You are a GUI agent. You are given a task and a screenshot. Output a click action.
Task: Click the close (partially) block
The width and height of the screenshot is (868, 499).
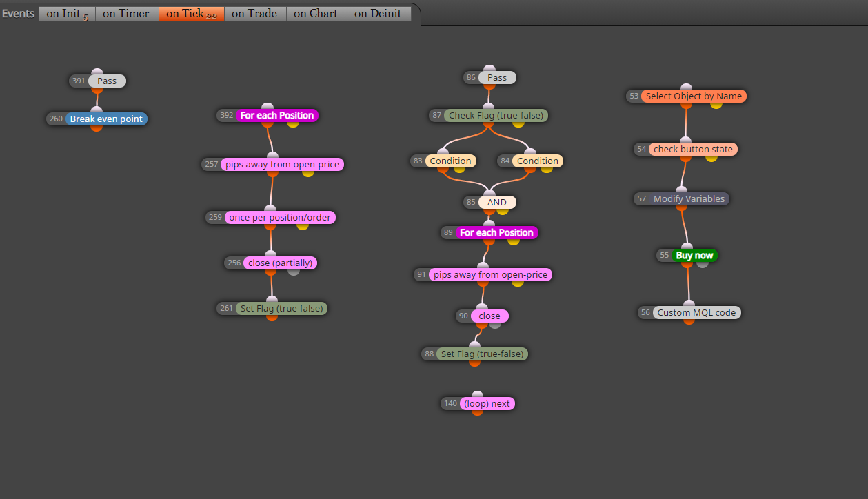click(x=280, y=263)
